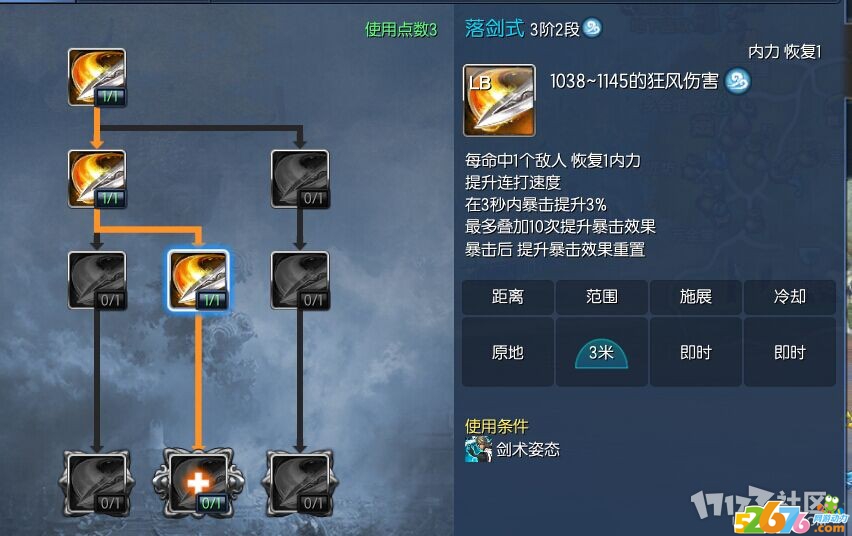Click the large LB skill icon
Viewport: 852px width, 536px height.
499,100
